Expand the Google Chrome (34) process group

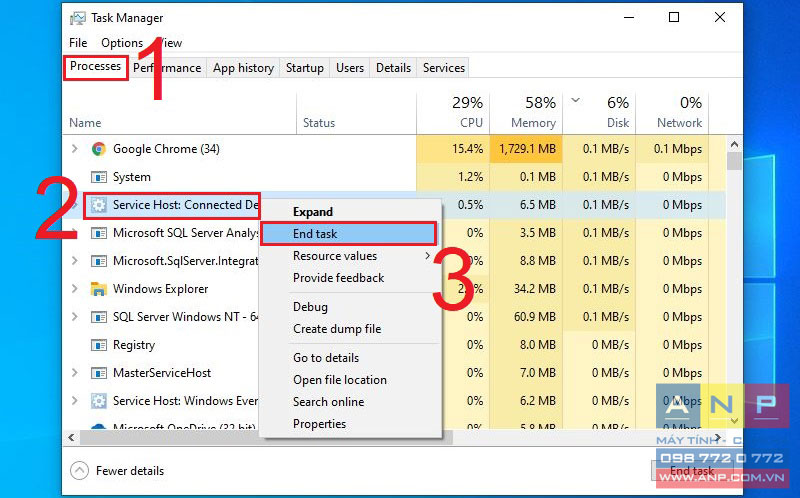[x=75, y=149]
